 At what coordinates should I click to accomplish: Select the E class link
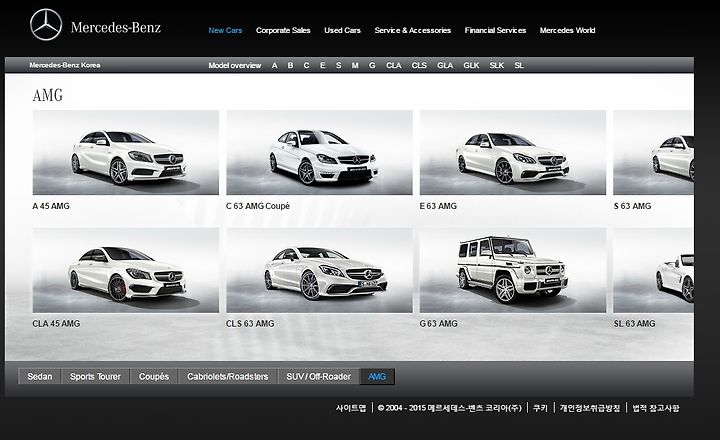pyautogui.click(x=322, y=66)
